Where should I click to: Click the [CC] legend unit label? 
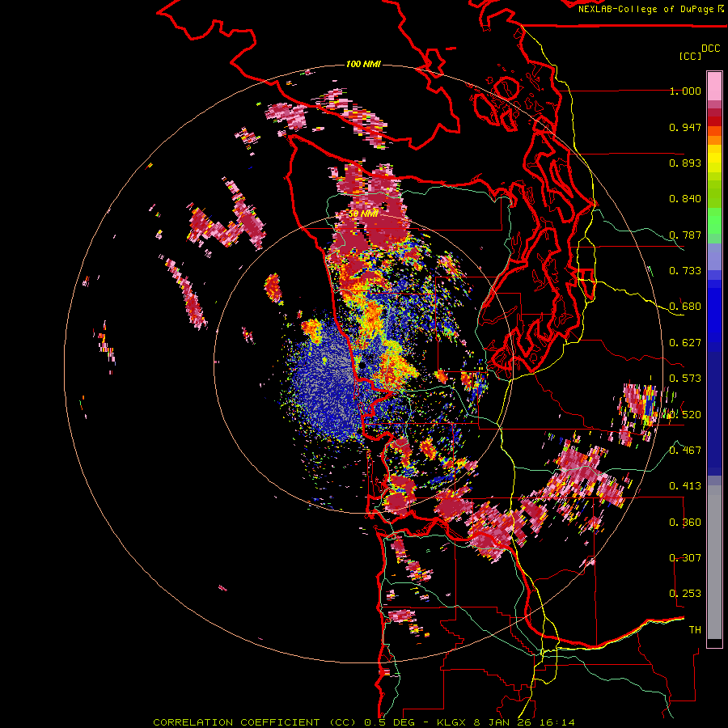tap(691, 56)
